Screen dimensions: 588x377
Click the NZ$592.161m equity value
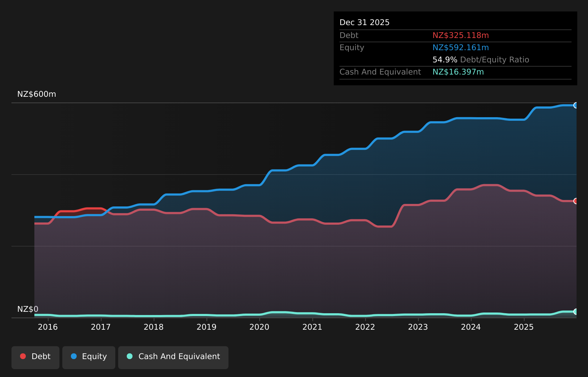point(461,48)
